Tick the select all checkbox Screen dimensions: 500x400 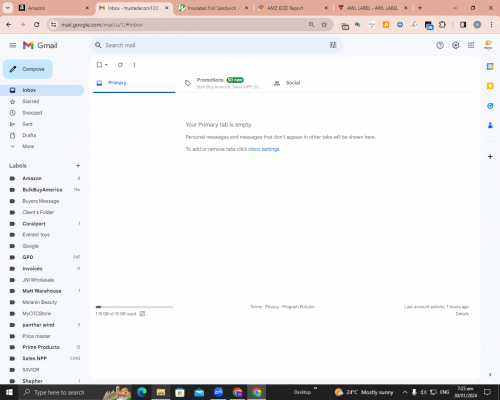pyautogui.click(x=99, y=65)
